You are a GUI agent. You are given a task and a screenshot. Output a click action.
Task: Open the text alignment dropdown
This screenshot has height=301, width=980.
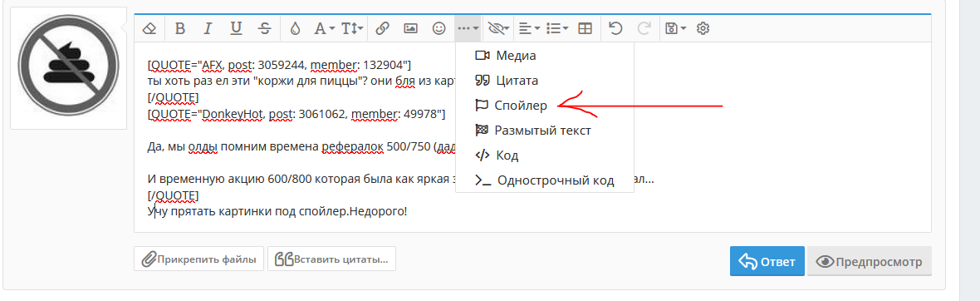pyautogui.click(x=530, y=28)
